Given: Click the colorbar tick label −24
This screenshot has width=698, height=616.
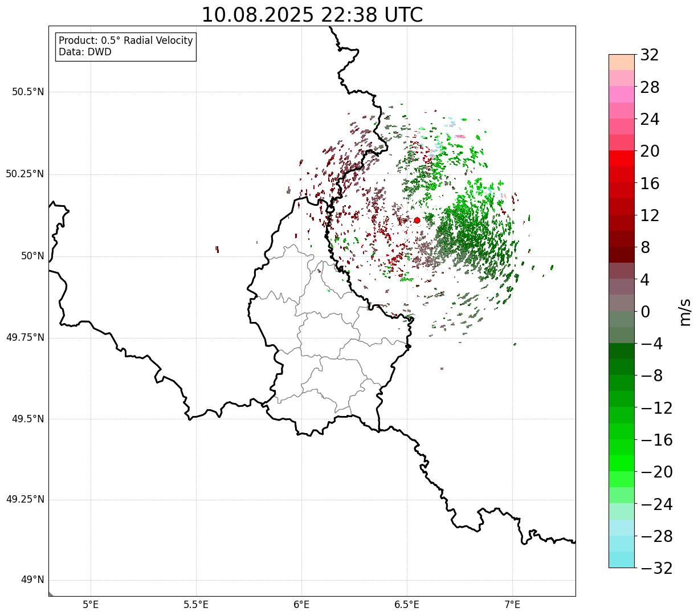Looking at the screenshot, I should (656, 504).
